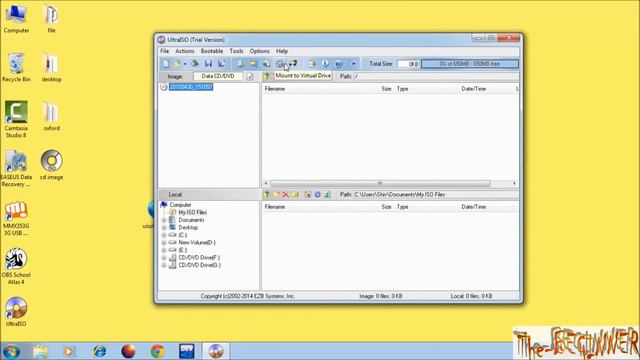The image size is (640, 360).
Task: Click the image pane horizontal scrollbar
Action: click(380, 183)
